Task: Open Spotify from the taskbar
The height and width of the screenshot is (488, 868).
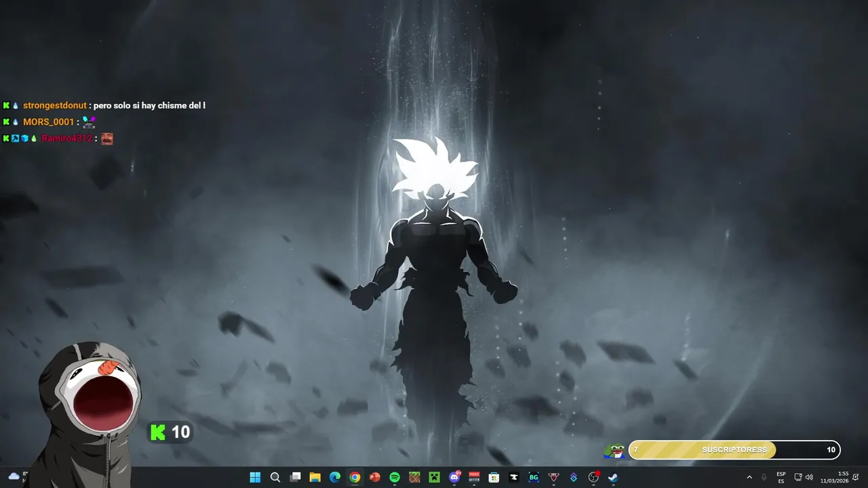Action: tap(395, 477)
